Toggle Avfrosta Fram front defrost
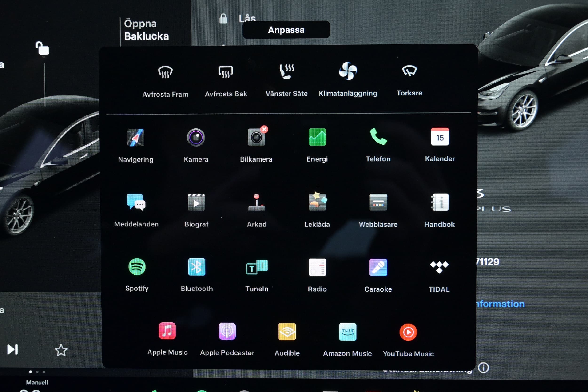 pyautogui.click(x=165, y=72)
